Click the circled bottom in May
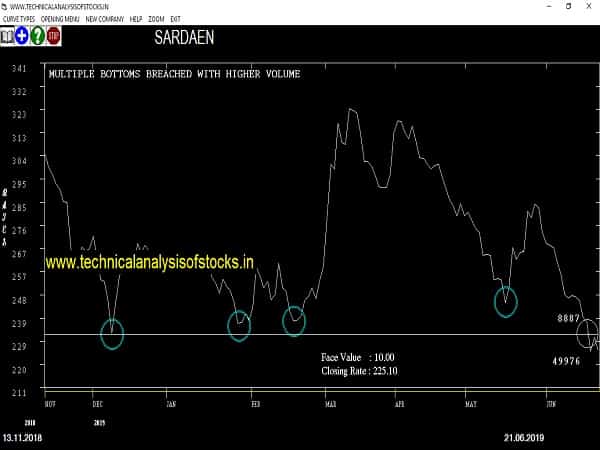 point(508,301)
